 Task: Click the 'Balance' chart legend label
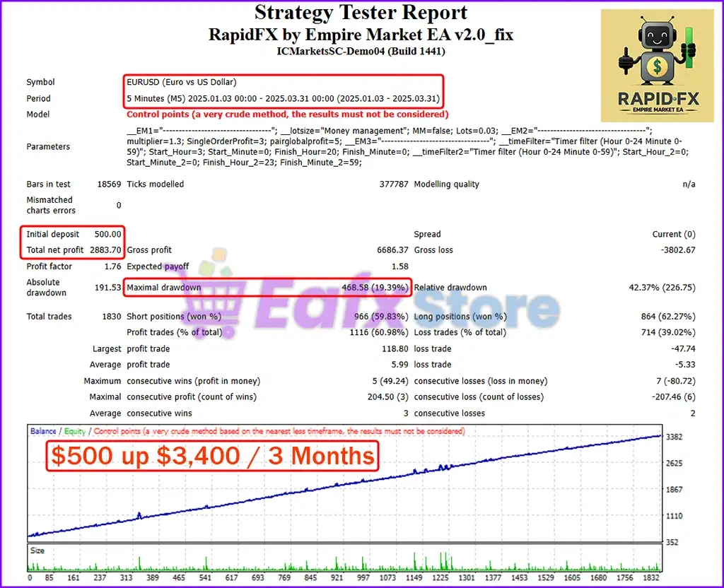pos(43,431)
